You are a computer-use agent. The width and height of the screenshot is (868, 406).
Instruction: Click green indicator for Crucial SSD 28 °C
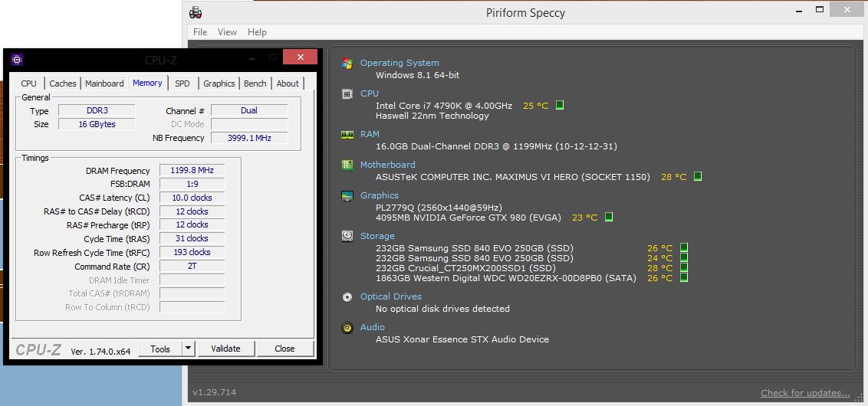coord(684,267)
